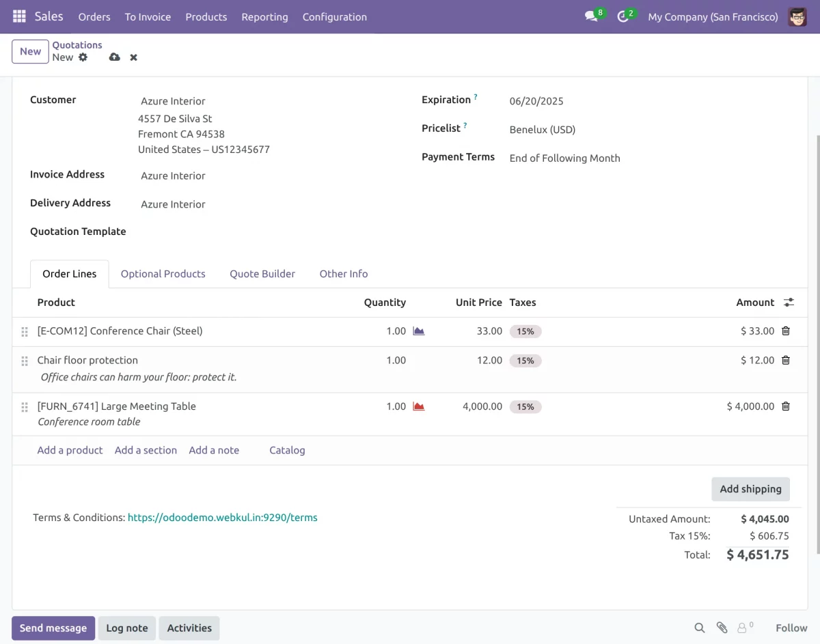Open the apps grid menu icon

[x=19, y=16]
